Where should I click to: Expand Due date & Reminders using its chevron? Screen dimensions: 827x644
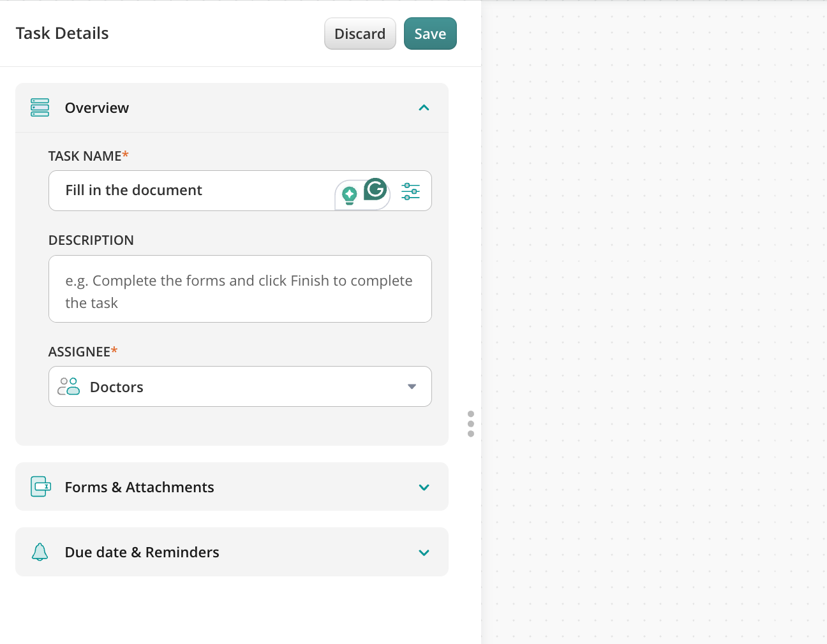pyautogui.click(x=424, y=553)
